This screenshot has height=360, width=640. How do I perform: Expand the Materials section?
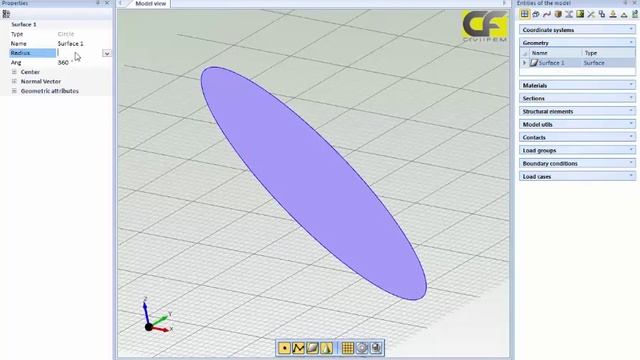tap(631, 85)
